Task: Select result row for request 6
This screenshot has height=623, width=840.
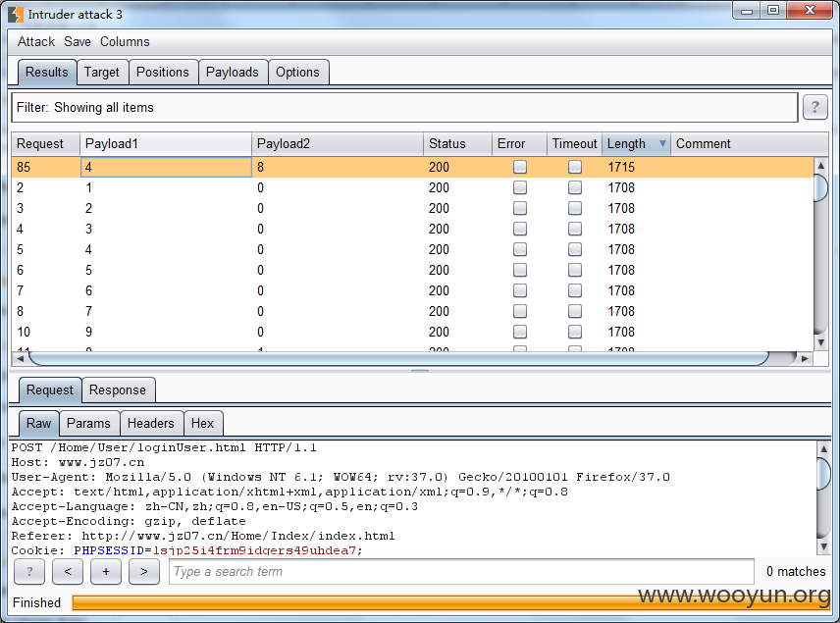Action: pyautogui.click(x=412, y=270)
